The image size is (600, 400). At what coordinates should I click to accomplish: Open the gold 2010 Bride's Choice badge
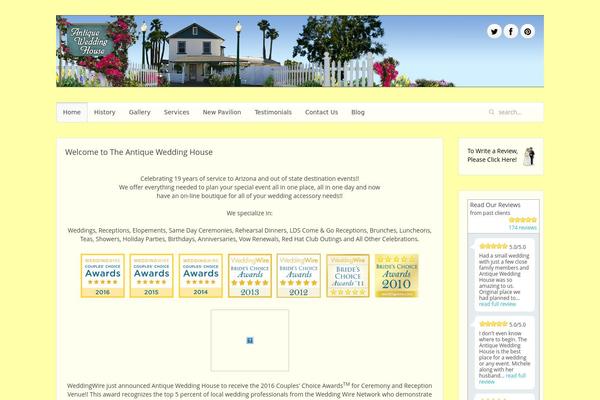tap(396, 276)
